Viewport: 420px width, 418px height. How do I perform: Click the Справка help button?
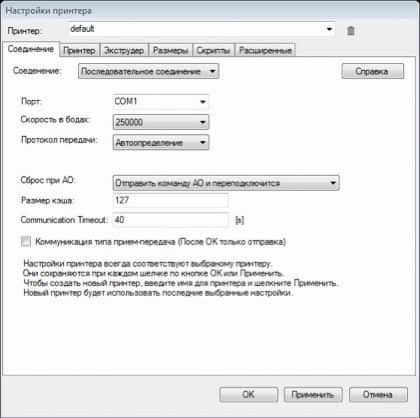click(373, 71)
